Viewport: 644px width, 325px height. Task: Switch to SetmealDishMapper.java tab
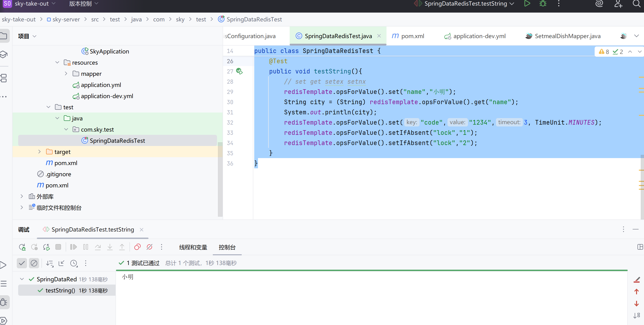(x=563, y=36)
